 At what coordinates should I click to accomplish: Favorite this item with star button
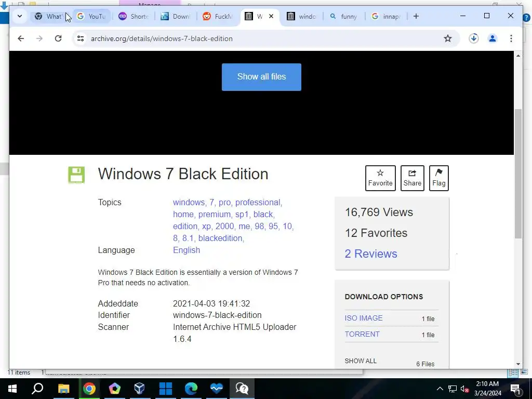[380, 178]
